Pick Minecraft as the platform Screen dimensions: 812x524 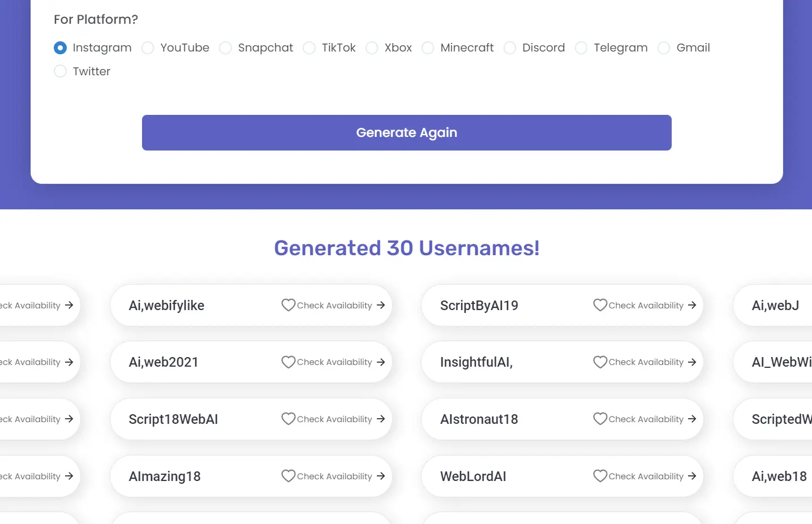click(x=428, y=48)
